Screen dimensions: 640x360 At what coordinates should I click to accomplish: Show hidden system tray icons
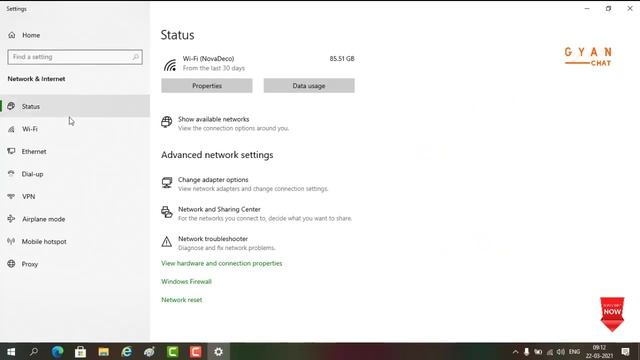(x=515, y=352)
